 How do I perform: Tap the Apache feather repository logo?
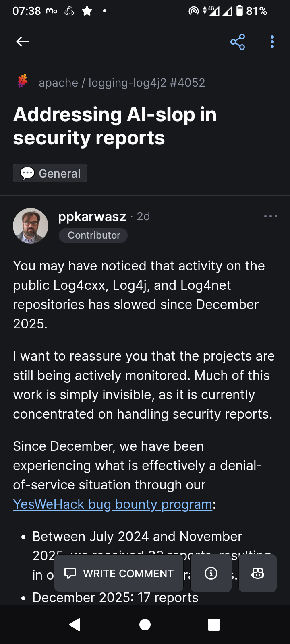[23, 82]
